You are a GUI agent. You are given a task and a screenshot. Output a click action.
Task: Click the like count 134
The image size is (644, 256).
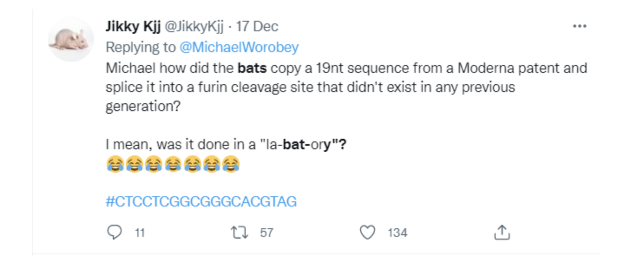[398, 233]
